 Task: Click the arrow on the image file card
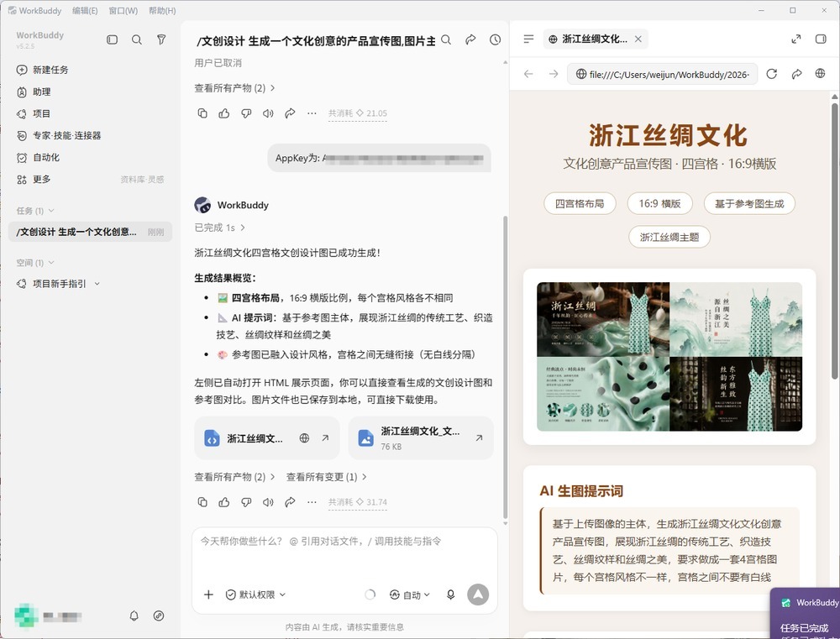pos(479,438)
